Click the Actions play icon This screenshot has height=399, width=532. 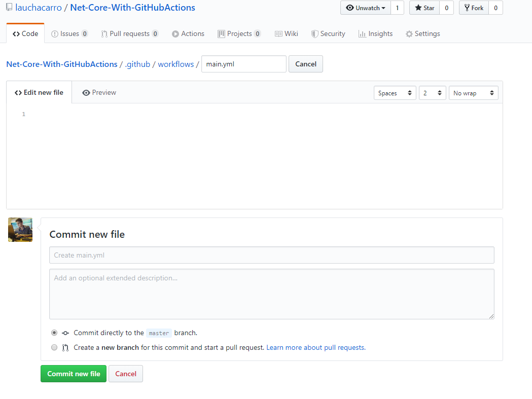pos(175,34)
